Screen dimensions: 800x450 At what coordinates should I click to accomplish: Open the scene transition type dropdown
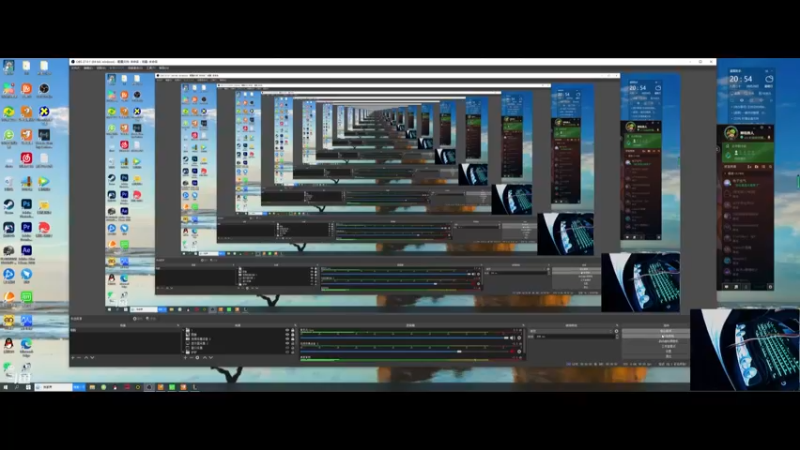[571, 331]
